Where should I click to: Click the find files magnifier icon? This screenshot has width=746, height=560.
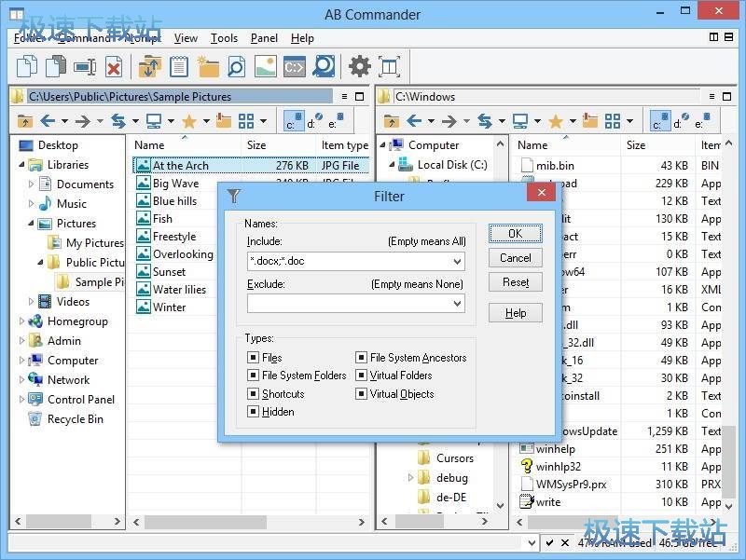237,66
